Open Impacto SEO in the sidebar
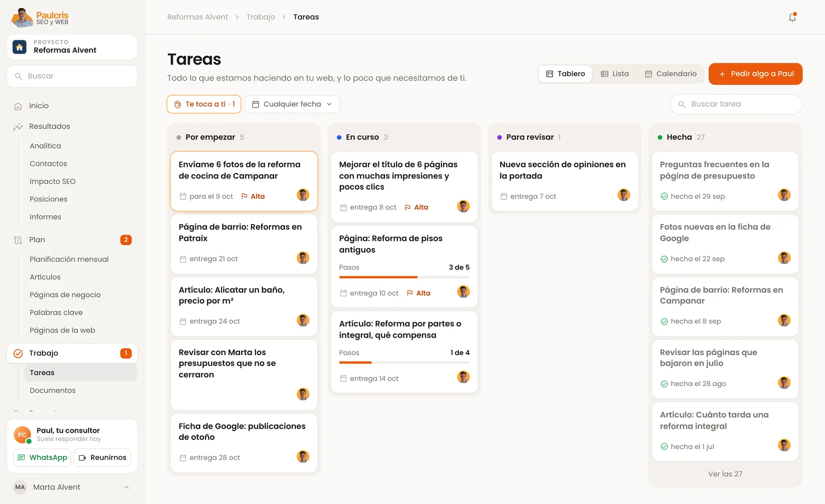 point(53,181)
